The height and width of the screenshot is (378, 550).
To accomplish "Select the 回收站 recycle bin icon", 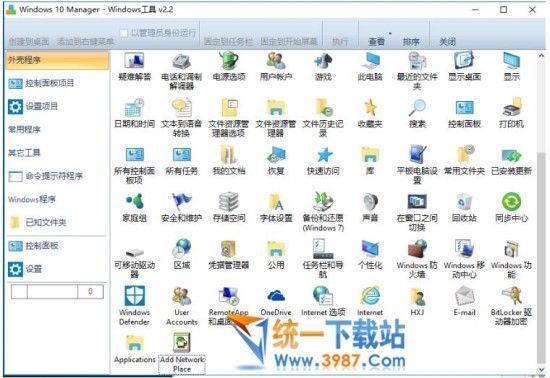I will pos(464,207).
